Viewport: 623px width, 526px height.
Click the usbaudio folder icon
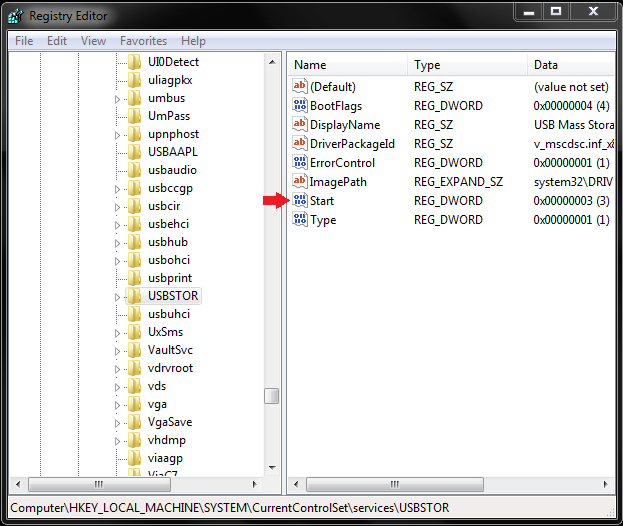[134, 170]
